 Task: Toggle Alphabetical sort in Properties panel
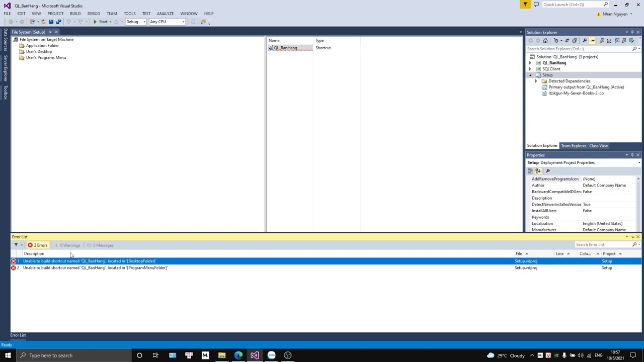click(537, 171)
